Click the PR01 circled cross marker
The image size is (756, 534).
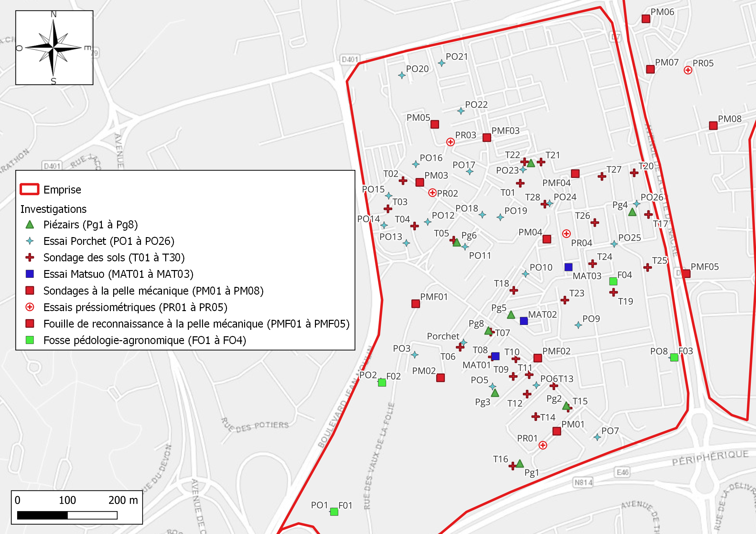(x=543, y=445)
